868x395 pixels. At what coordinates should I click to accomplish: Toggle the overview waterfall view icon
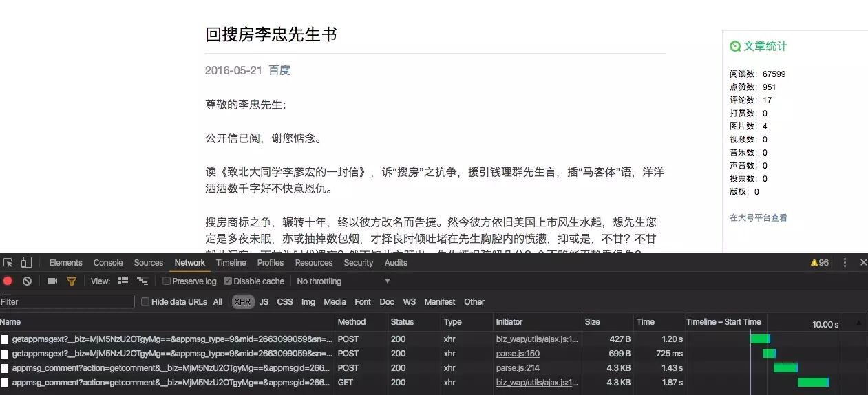pos(142,281)
